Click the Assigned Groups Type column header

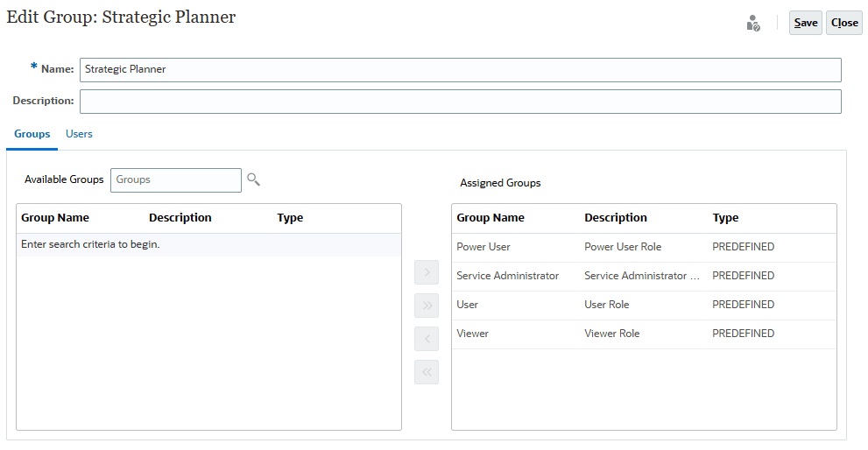point(725,218)
